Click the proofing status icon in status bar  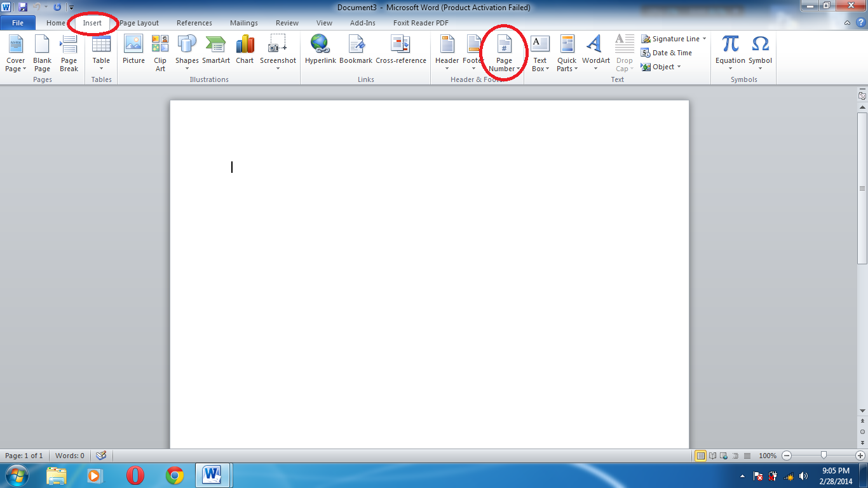(x=100, y=456)
